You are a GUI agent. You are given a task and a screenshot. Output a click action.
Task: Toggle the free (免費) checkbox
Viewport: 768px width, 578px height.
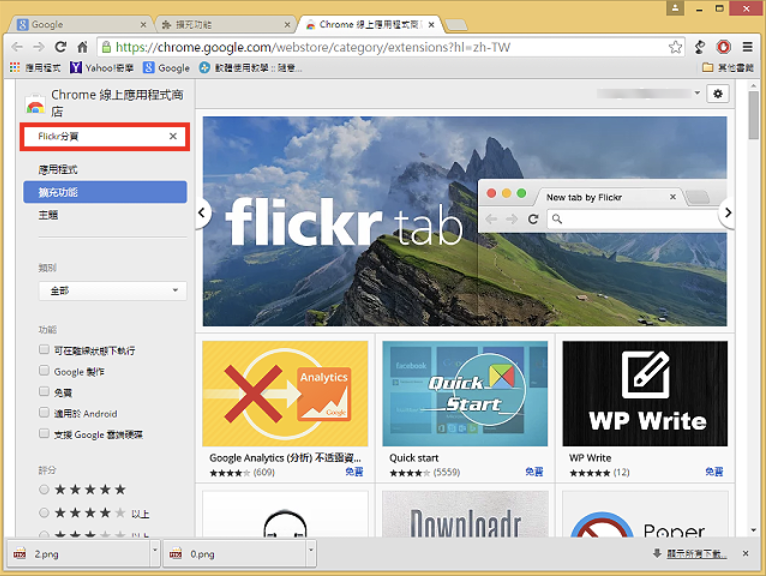tap(44, 392)
